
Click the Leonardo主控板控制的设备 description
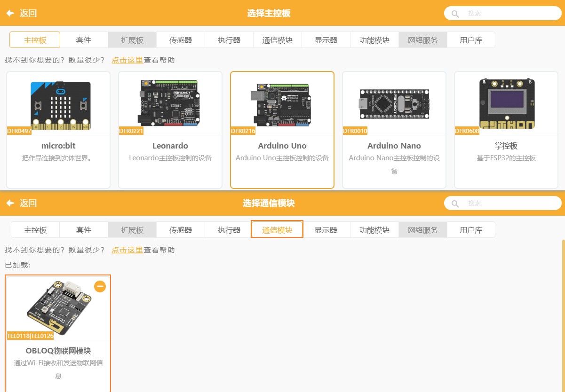170,158
